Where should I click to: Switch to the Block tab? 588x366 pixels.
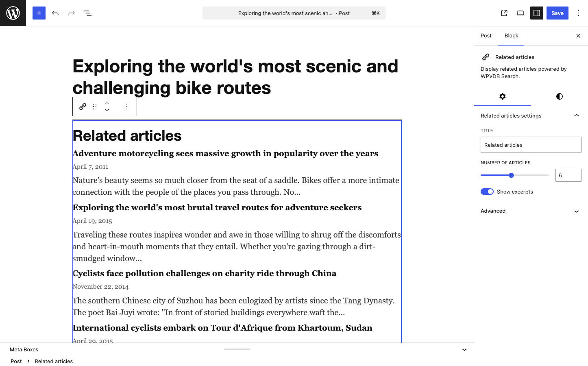tap(511, 36)
